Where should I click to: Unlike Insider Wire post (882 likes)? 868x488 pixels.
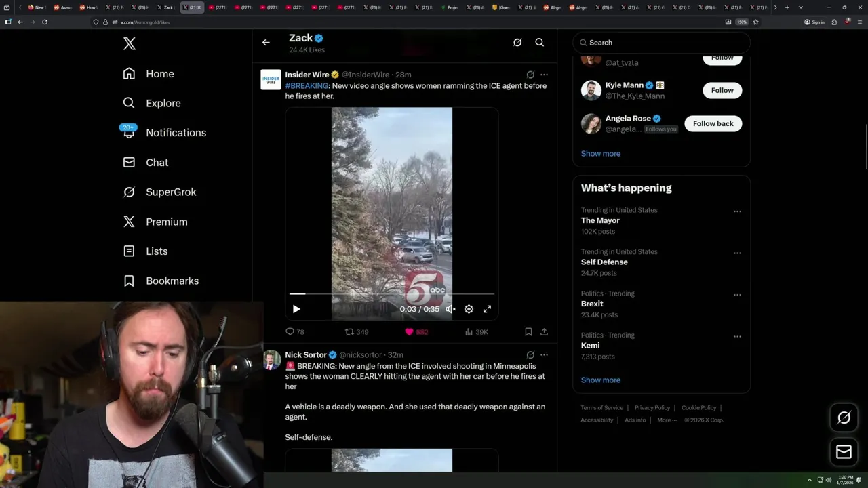[416, 332]
